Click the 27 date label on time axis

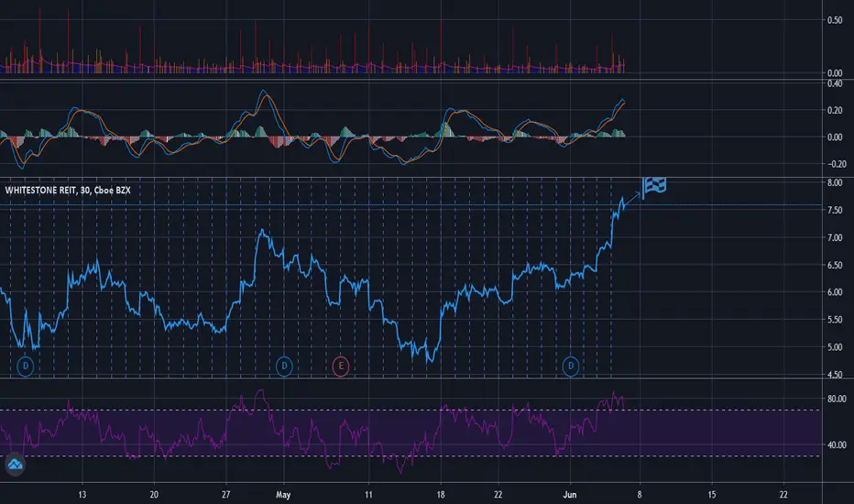pyautogui.click(x=226, y=495)
